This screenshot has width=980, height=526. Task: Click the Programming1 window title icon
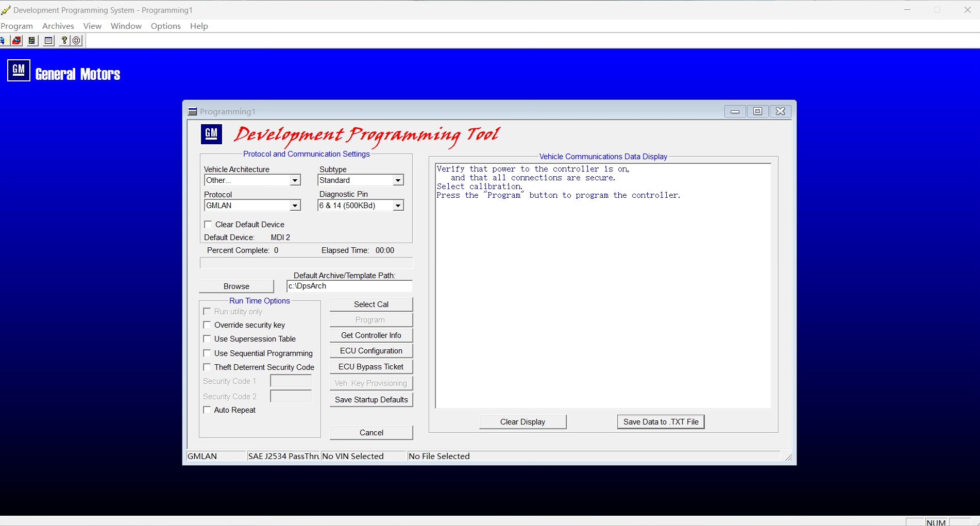coord(193,111)
